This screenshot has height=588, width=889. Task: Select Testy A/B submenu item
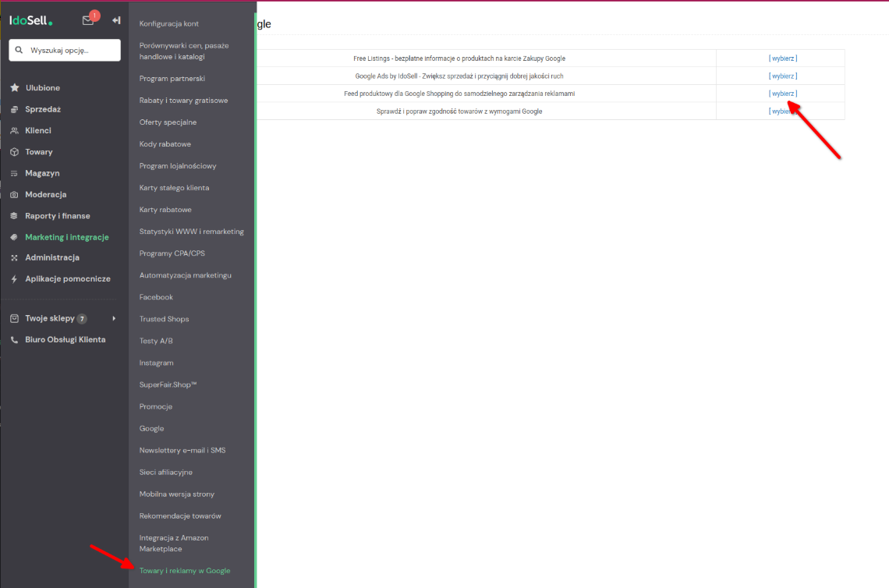click(x=156, y=341)
